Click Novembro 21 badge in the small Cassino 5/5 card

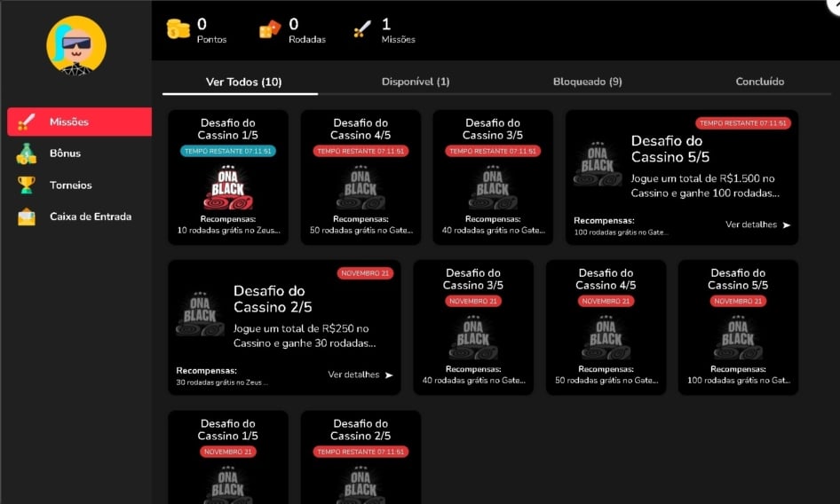[x=738, y=301]
